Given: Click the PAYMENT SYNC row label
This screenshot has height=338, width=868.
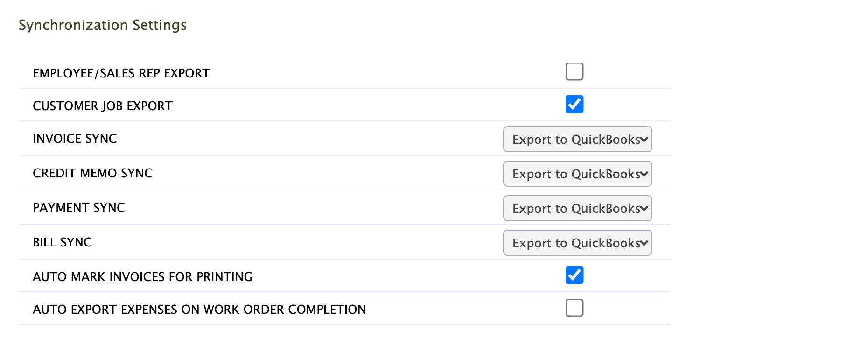Looking at the screenshot, I should (79, 208).
